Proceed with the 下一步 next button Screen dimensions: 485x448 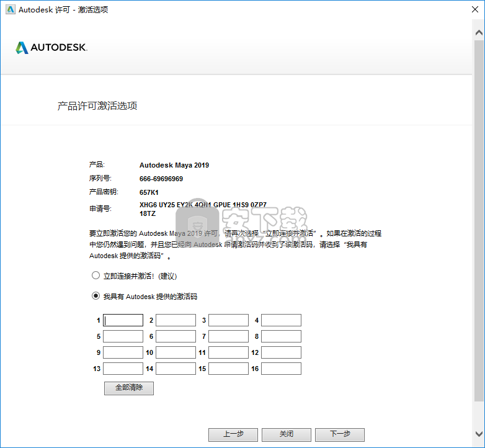[x=340, y=435]
